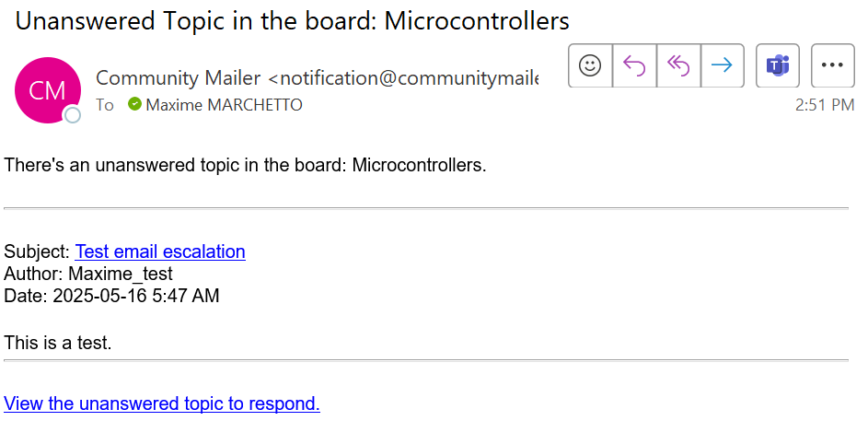Click the Unanswered Topic subject heading

click(x=293, y=20)
